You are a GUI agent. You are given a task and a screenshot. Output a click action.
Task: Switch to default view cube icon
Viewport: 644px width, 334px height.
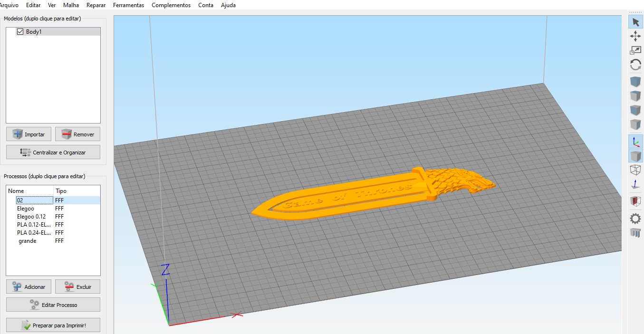[x=635, y=82]
